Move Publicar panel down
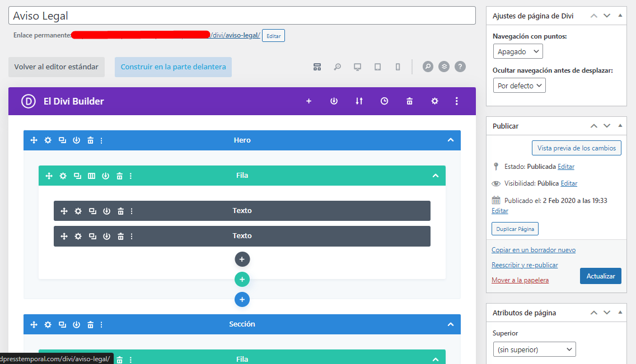The image size is (636, 364). [x=607, y=126]
